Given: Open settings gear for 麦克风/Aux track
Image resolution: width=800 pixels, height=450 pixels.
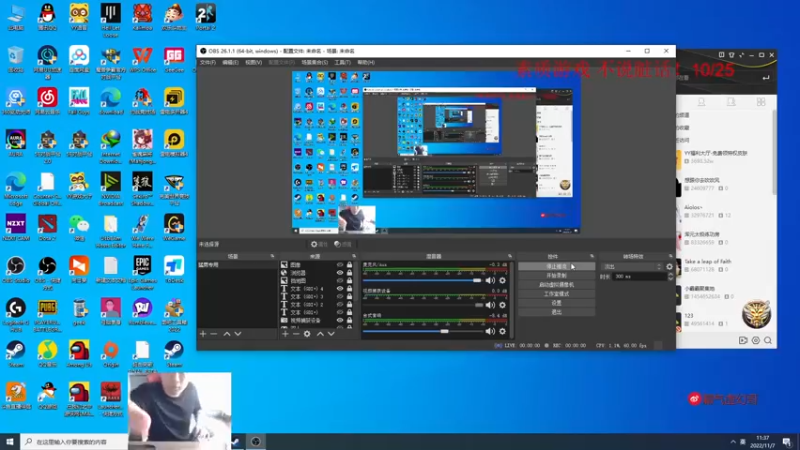Looking at the screenshot, I should click(503, 280).
